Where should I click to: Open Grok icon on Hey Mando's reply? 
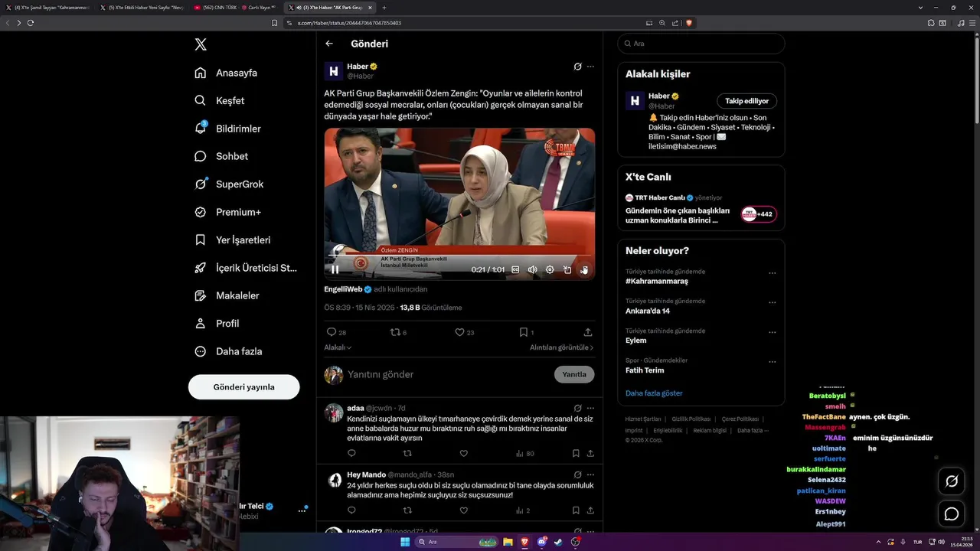click(577, 474)
